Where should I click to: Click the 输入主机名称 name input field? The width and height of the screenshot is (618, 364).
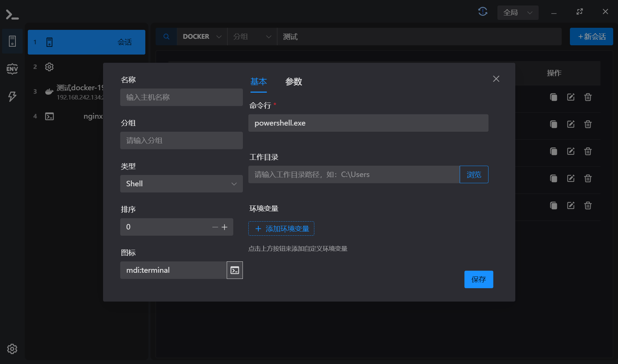(181, 97)
